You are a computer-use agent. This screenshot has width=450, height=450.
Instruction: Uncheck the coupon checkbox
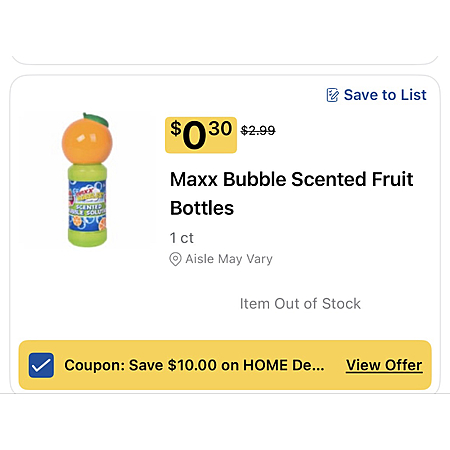click(41, 365)
